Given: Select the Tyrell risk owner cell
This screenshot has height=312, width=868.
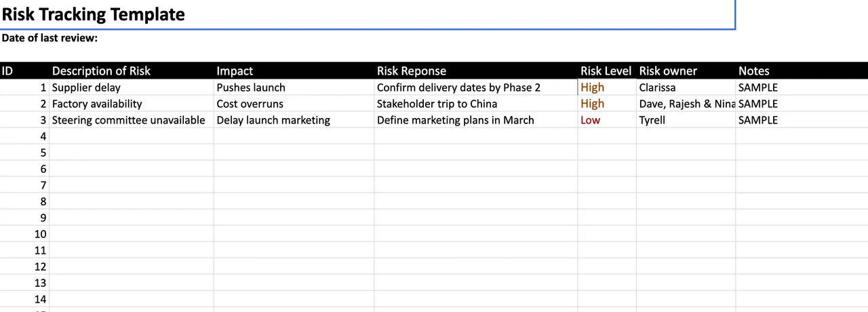Looking at the screenshot, I should click(686, 120).
